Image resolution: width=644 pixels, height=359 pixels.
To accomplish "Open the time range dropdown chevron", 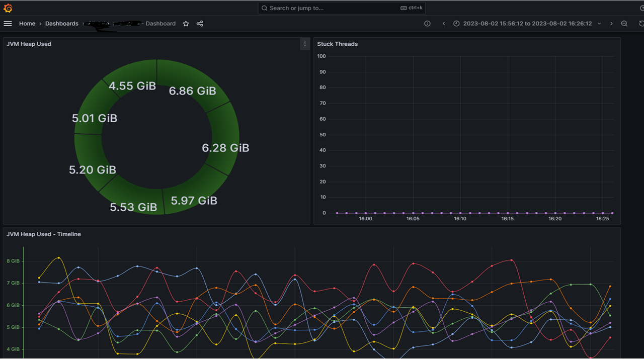I will (599, 23).
